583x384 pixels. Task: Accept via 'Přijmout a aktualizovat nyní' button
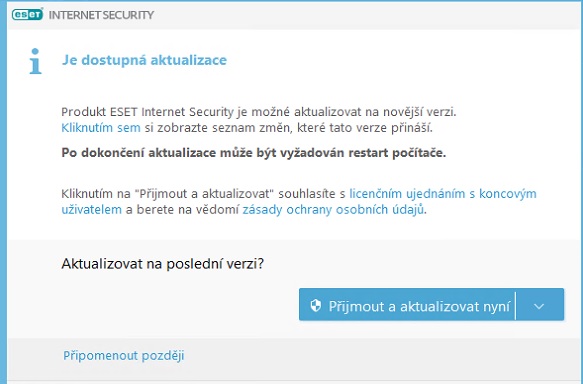pos(407,304)
